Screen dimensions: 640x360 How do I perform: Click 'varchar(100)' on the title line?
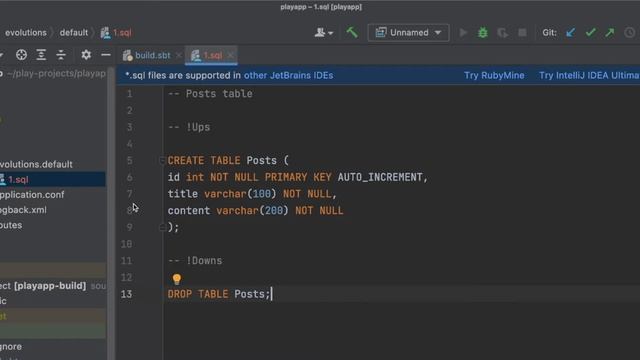(240, 194)
